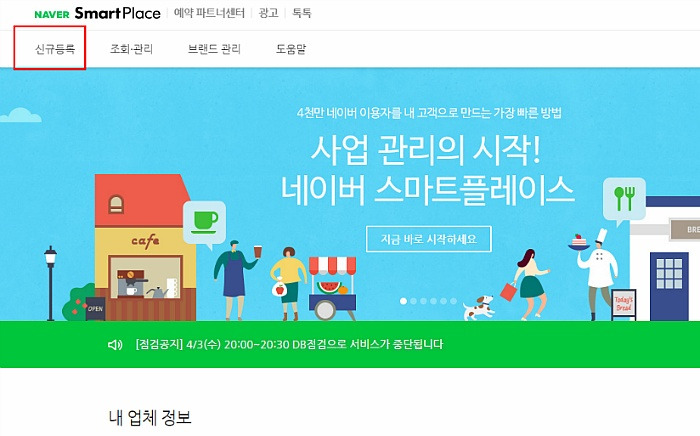Open the 브랜드 관리 menu tab
This screenshot has width=700, height=436.
coord(214,49)
